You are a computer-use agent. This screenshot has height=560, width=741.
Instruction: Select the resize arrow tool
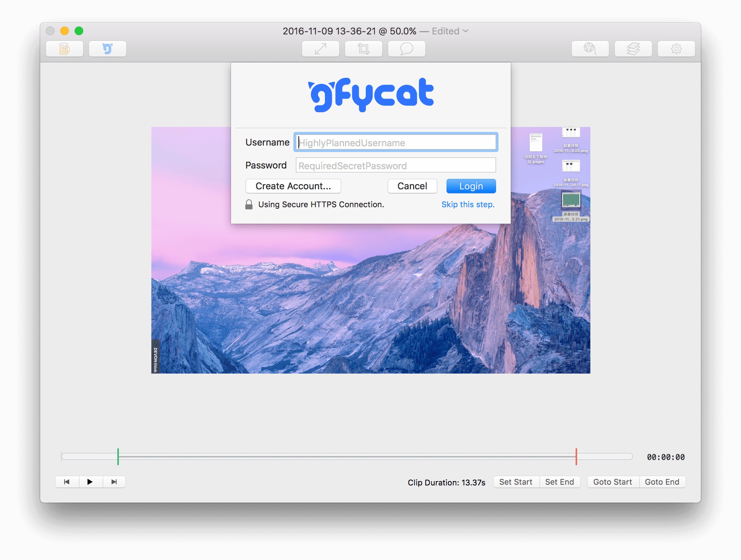coord(321,49)
